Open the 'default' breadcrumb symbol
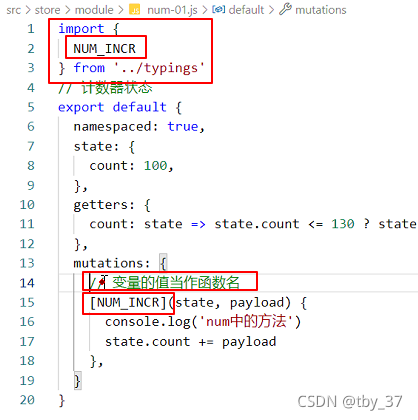The height and width of the screenshot is (420, 418). point(246,10)
